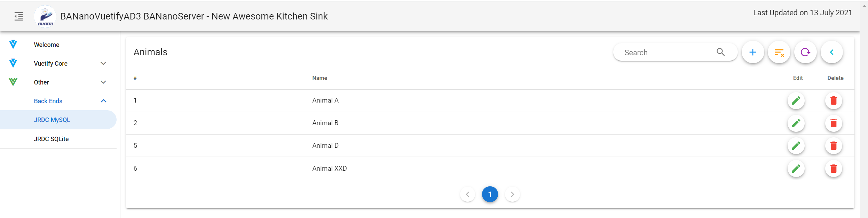The width and height of the screenshot is (868, 218).
Task: Refresh the Animals table
Action: [805, 52]
